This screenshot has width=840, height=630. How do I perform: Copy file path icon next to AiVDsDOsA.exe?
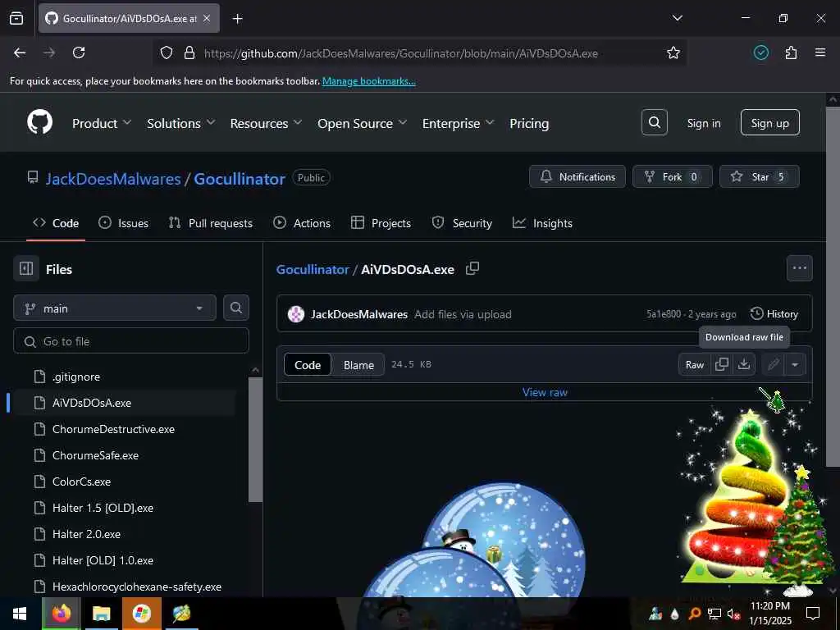[472, 268]
